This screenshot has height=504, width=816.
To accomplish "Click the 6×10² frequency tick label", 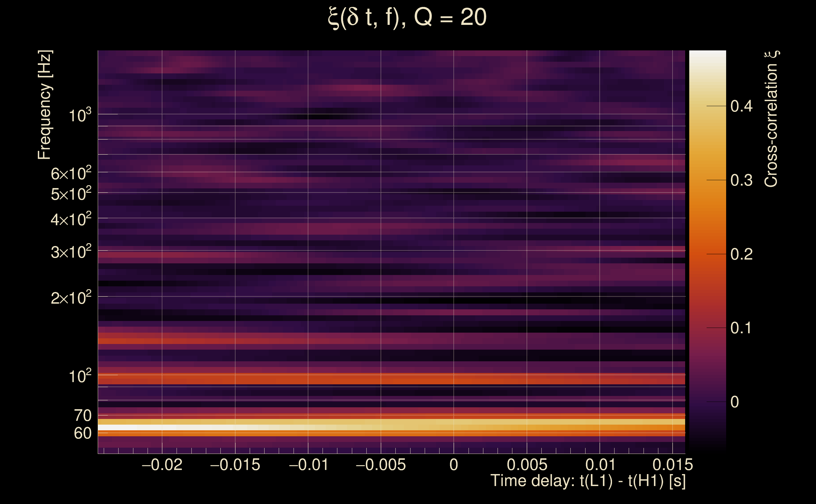I will (x=71, y=174).
